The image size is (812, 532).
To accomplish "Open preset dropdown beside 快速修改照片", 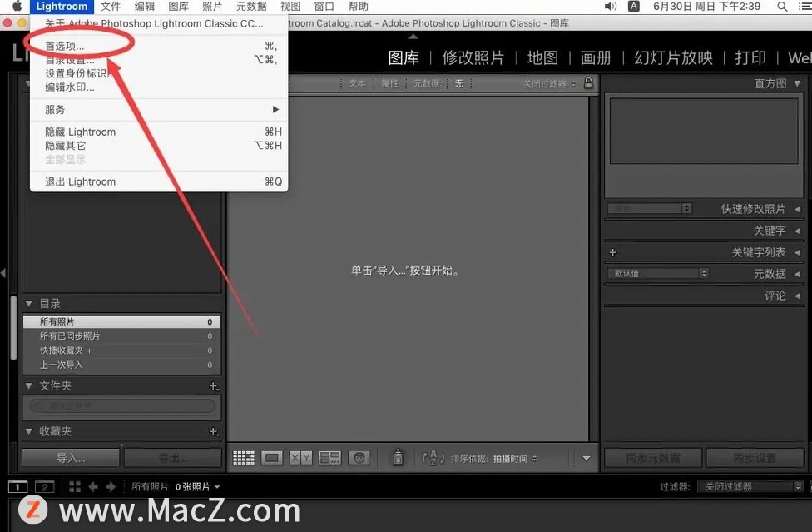I will click(650, 208).
